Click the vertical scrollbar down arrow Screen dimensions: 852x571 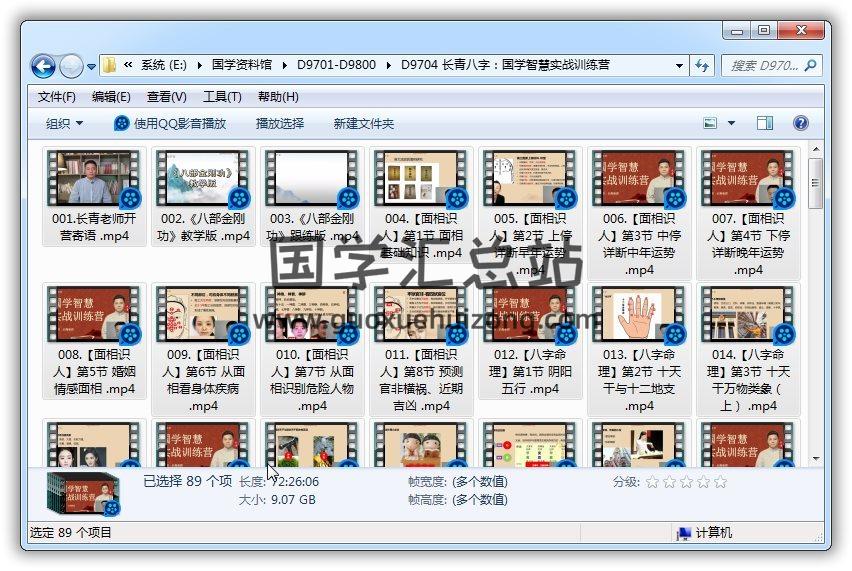pos(816,458)
